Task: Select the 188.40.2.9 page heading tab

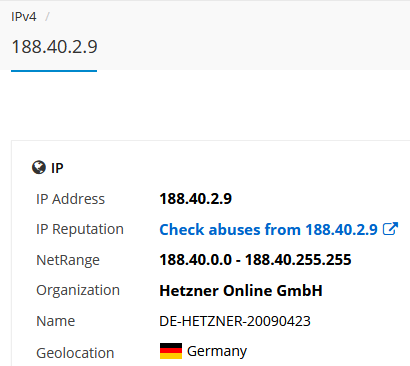Action: pyautogui.click(x=54, y=47)
